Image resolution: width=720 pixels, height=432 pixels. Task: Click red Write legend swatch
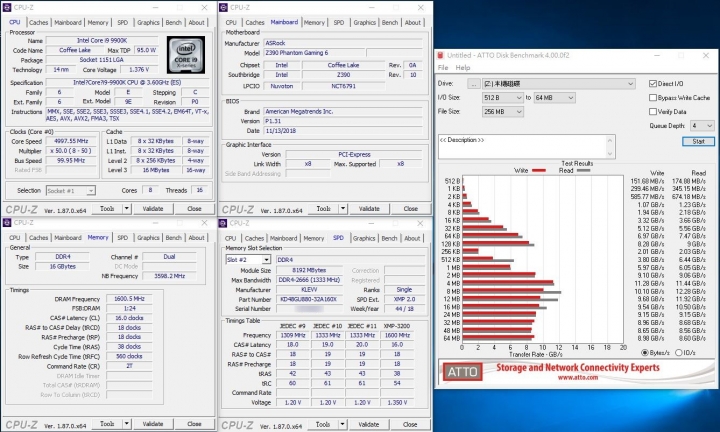tap(538, 170)
